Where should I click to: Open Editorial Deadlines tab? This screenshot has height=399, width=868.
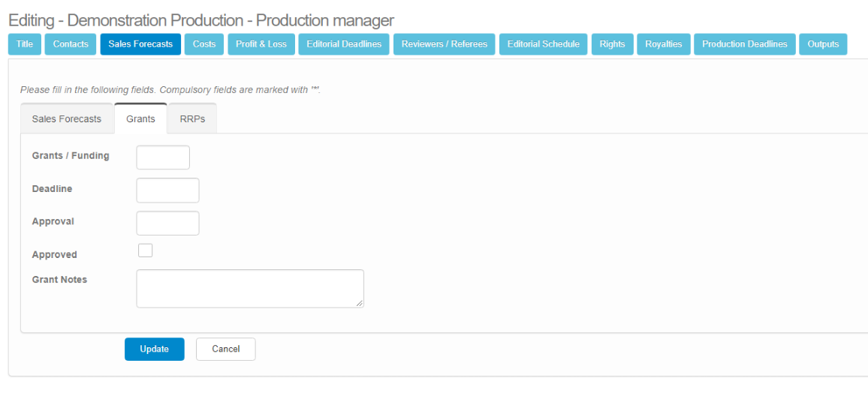coord(344,44)
